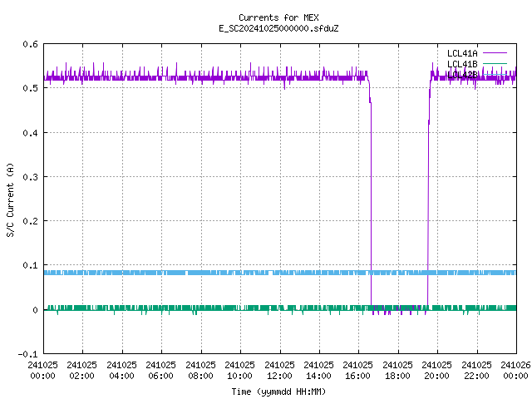Click the y-axis tick value 0.4
The width and height of the screenshot is (532, 399).
[x=30, y=133]
